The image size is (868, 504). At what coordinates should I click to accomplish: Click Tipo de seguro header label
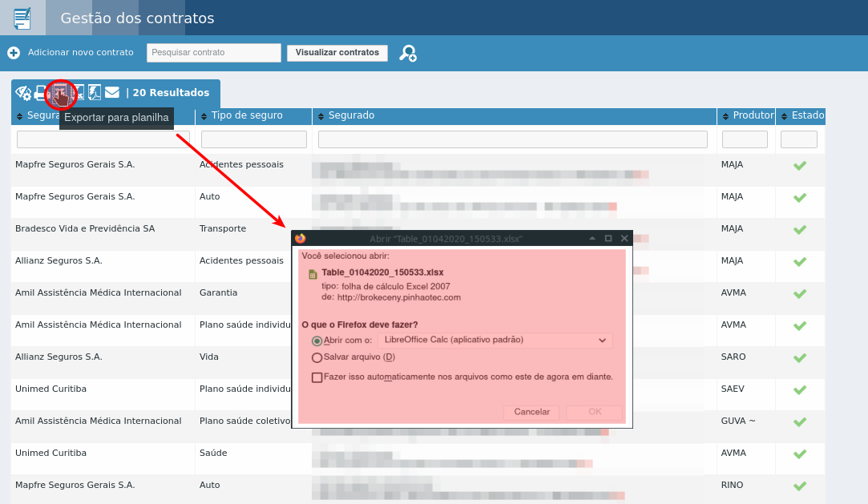[247, 115]
